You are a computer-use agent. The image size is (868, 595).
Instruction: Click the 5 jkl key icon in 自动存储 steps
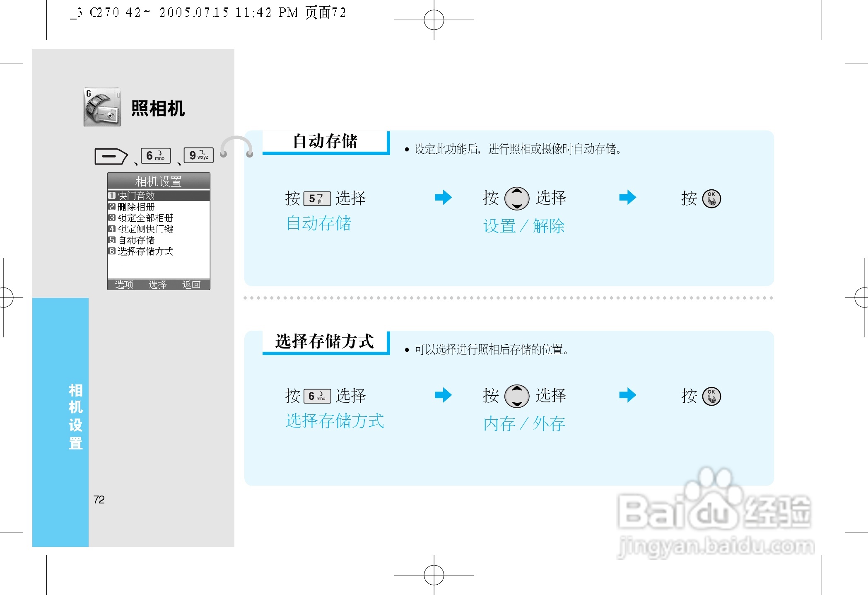click(317, 199)
